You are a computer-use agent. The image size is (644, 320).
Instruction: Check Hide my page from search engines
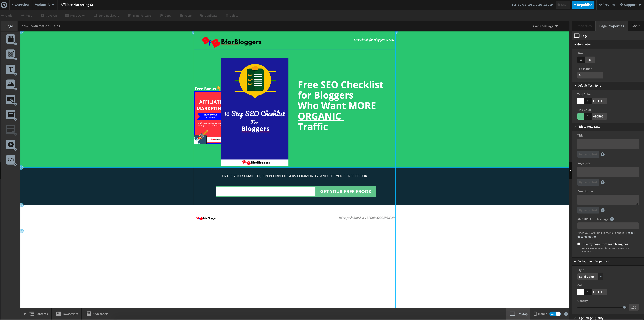point(579,244)
